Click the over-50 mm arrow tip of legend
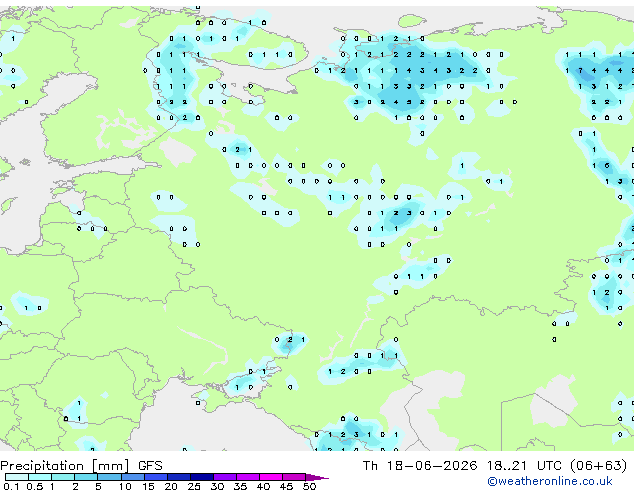 317,477
